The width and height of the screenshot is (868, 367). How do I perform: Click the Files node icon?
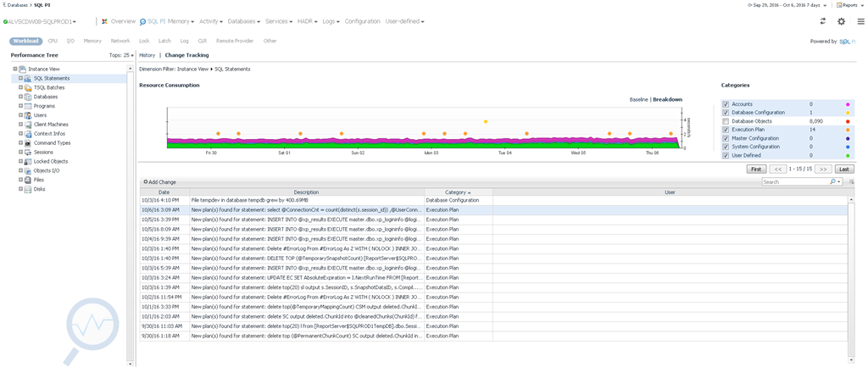pyautogui.click(x=28, y=180)
